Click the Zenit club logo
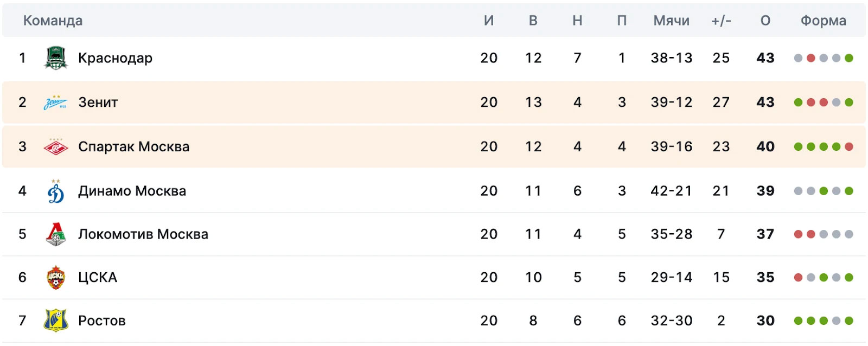This screenshot has height=346, width=868. click(56, 102)
